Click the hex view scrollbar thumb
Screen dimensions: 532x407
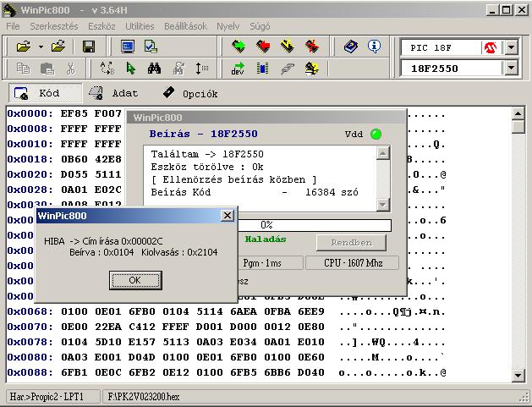[518, 127]
